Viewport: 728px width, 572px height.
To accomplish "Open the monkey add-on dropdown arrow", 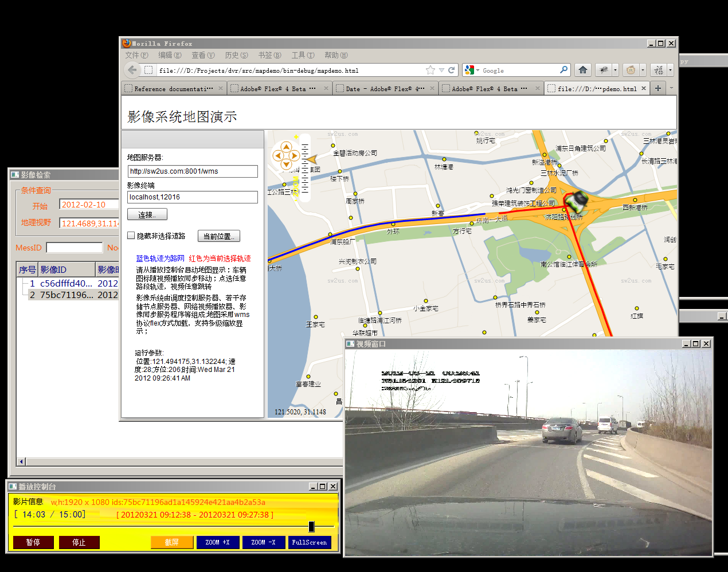I will point(643,70).
